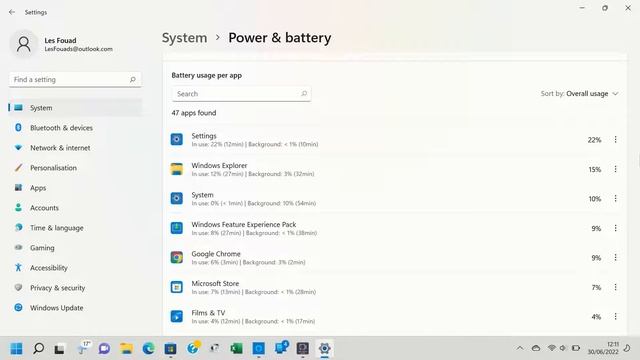Screen dimensions: 640x360
Task: Click the Settings 22% usage value
Action: tap(594, 140)
